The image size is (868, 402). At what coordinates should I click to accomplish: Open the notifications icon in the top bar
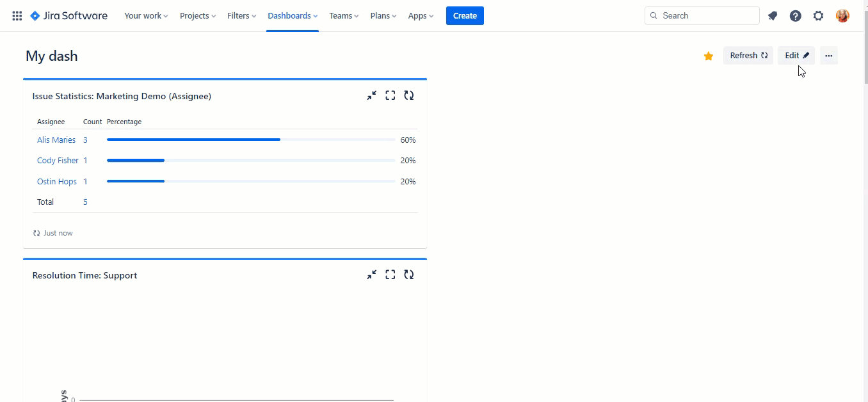[x=773, y=15]
